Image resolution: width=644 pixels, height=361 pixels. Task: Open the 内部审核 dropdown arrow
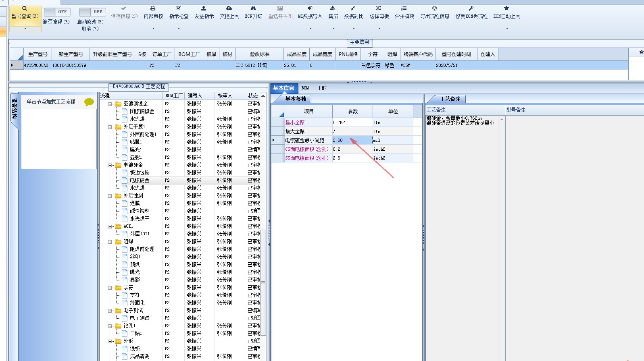[x=153, y=29]
